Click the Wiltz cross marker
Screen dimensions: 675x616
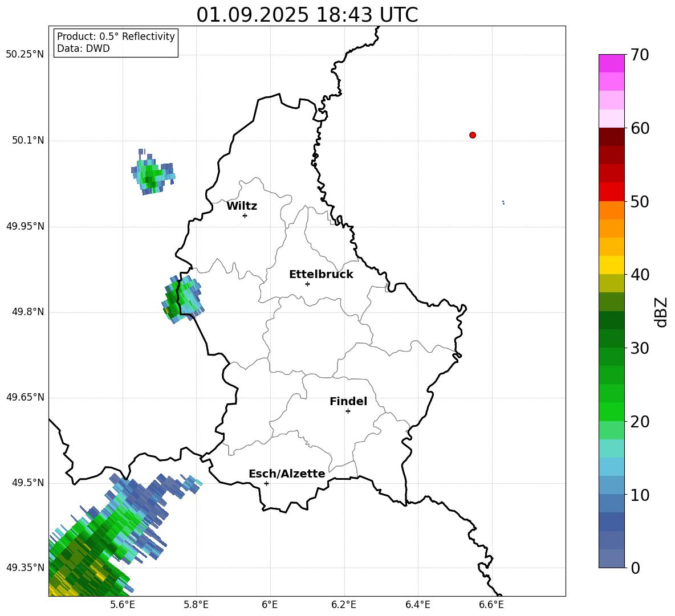point(245,216)
